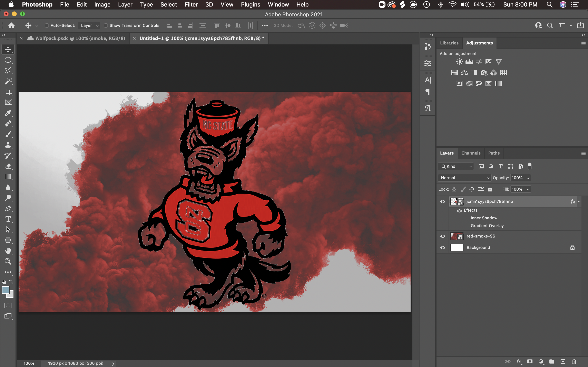Toggle visibility of jcmn1syys6pch785fhnb layer
Screen dimensions: 588x367
tap(442, 201)
